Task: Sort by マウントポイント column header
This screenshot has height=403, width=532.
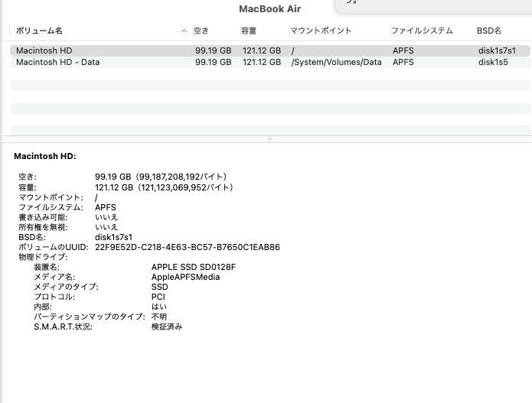Action: pos(321,31)
